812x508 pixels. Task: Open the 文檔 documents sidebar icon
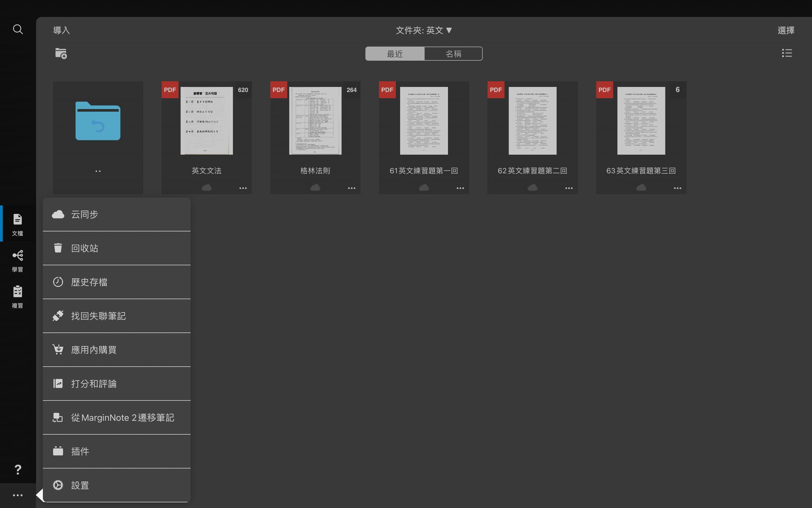pyautogui.click(x=17, y=224)
